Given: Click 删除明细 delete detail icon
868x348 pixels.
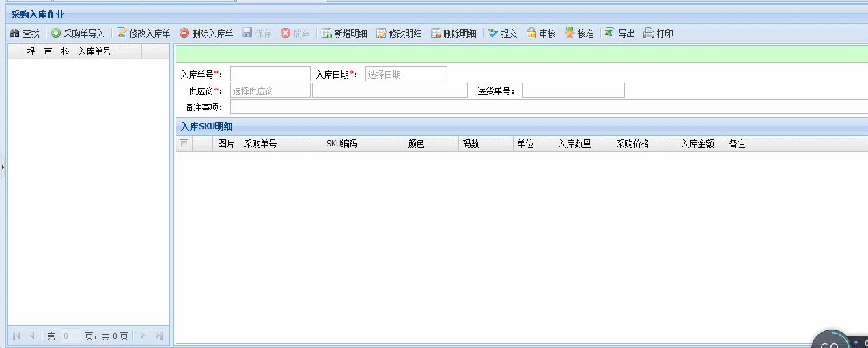Looking at the screenshot, I should [436, 34].
